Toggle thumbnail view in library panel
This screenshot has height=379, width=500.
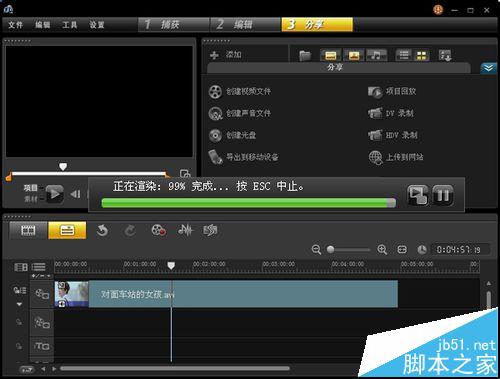pos(422,55)
